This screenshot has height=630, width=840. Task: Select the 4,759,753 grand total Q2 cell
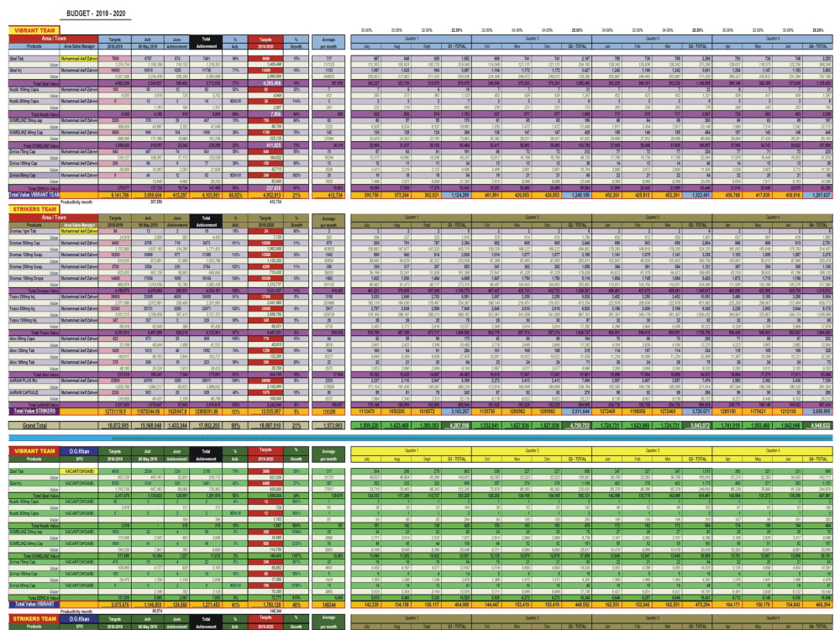(x=576, y=425)
